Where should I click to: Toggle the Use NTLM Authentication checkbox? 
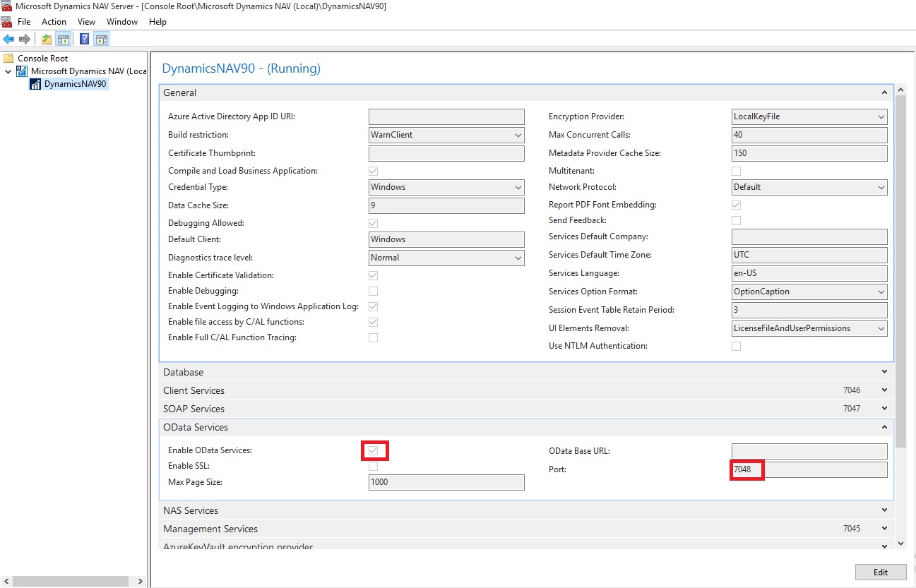(x=736, y=346)
